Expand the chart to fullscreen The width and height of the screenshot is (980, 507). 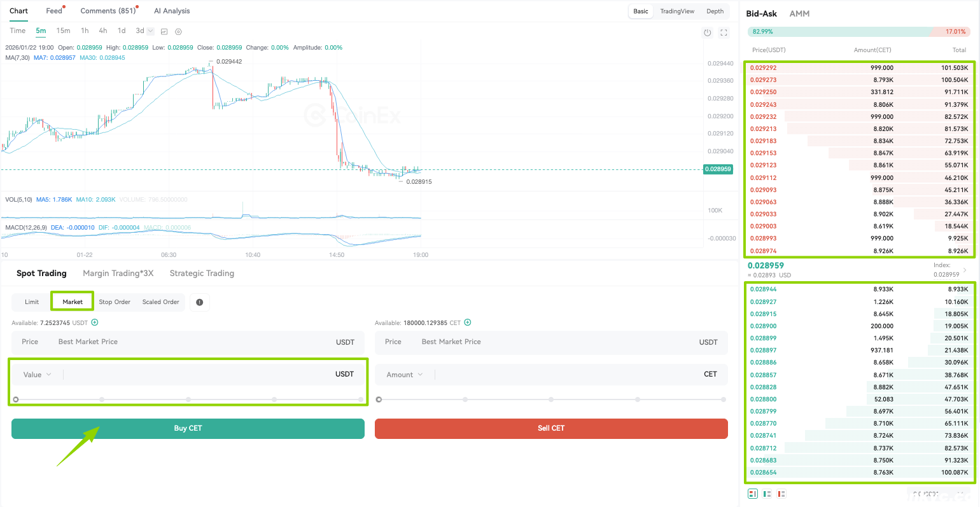click(x=724, y=32)
